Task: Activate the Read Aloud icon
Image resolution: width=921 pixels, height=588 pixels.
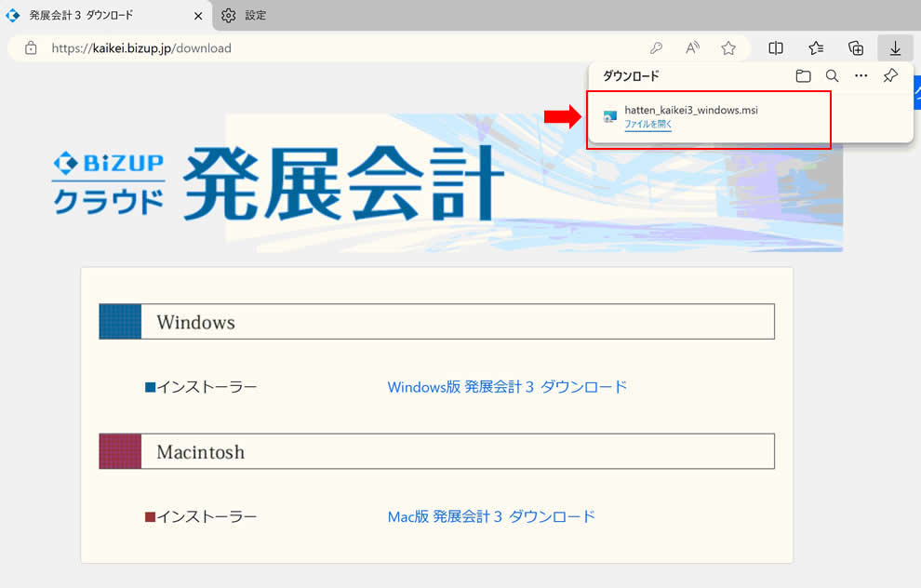Action: (x=692, y=48)
